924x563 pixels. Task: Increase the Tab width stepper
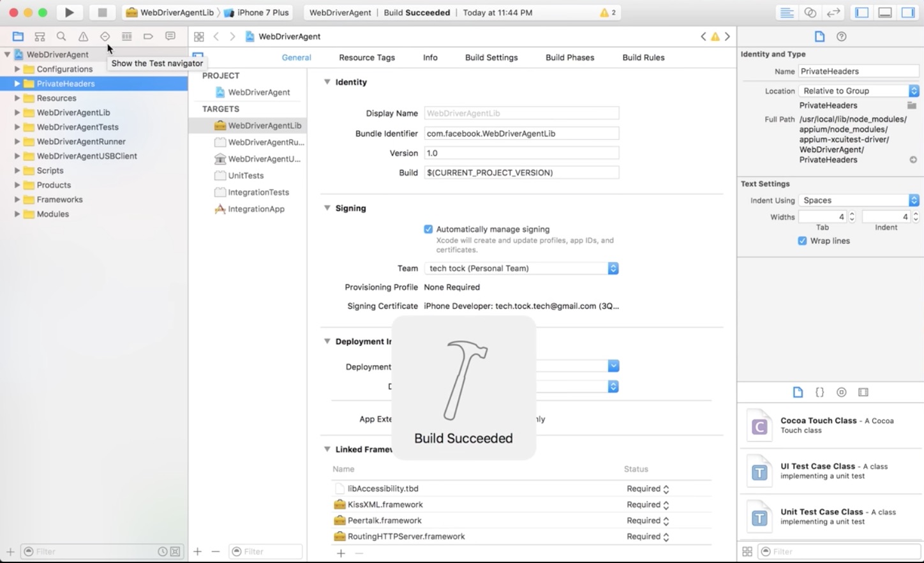(852, 214)
